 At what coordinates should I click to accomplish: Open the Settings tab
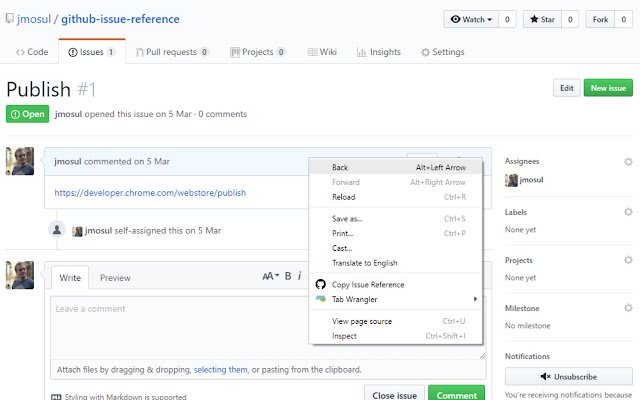tap(443, 52)
